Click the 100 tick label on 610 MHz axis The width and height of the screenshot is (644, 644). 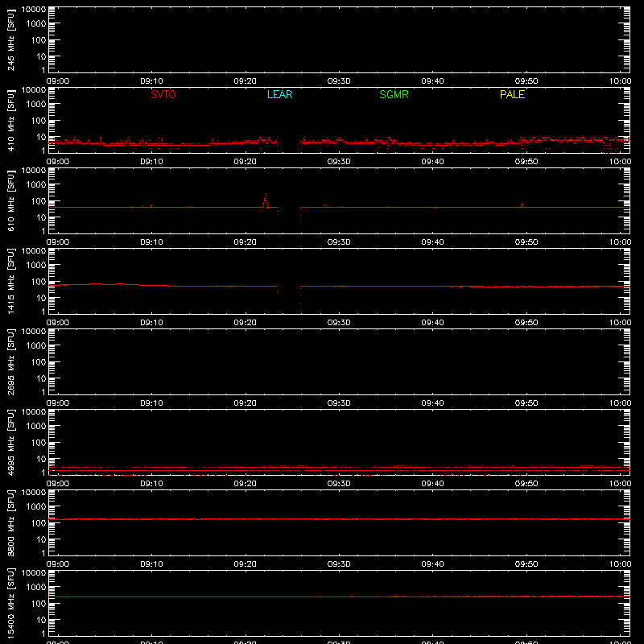[x=39, y=201]
